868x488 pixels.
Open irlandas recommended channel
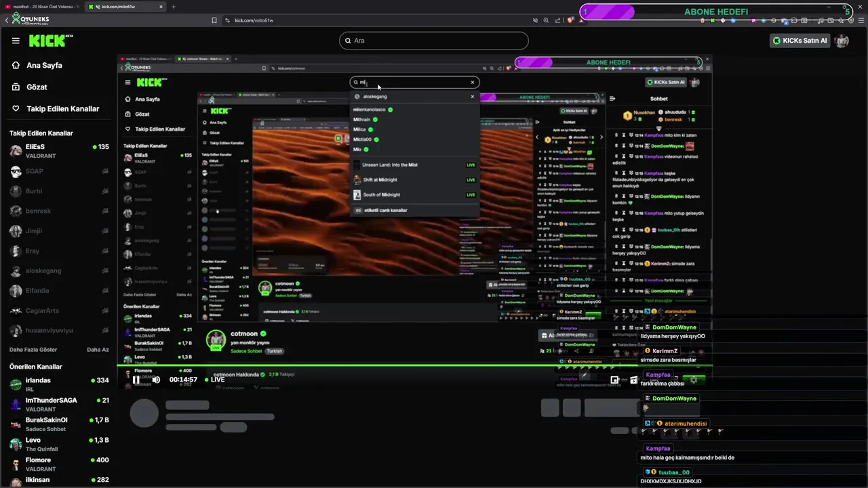pos(59,384)
